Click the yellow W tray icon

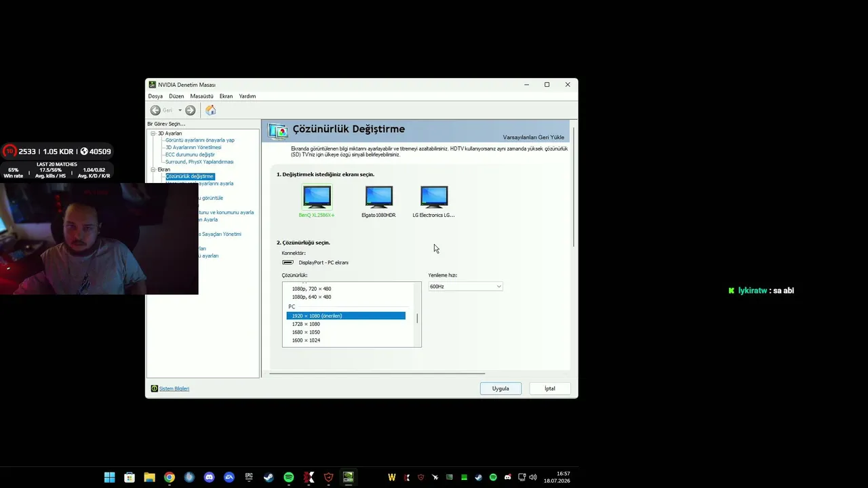pos(391,477)
